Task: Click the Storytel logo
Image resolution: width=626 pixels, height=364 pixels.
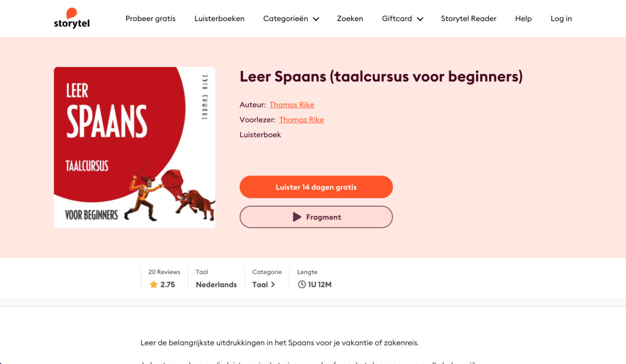Action: 71,18
